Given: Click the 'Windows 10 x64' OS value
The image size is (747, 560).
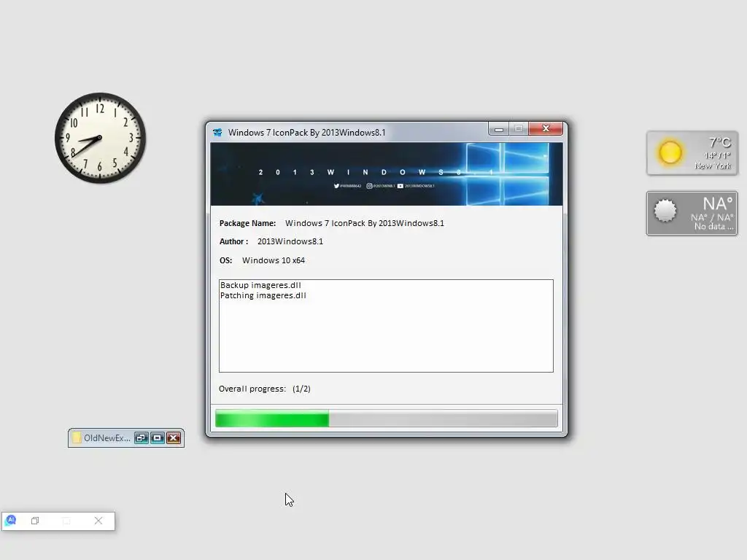Looking at the screenshot, I should [274, 260].
